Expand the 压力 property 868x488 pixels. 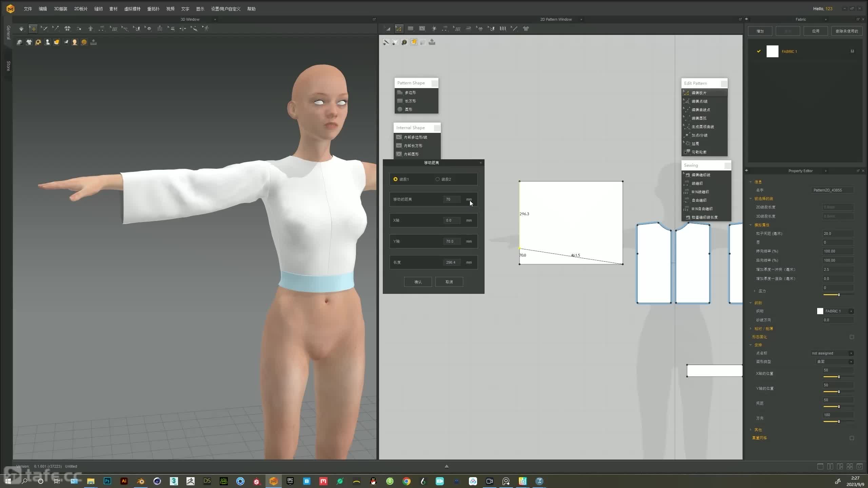[755, 291]
